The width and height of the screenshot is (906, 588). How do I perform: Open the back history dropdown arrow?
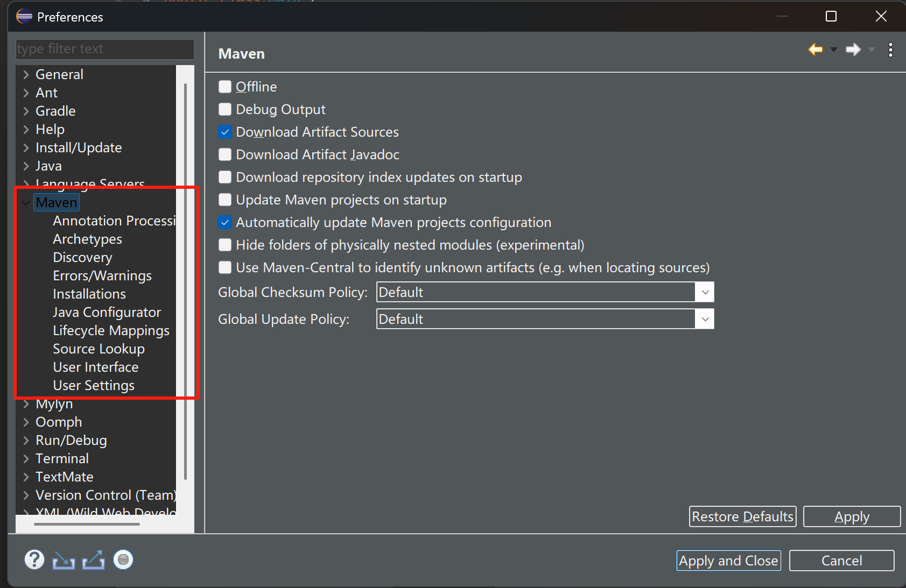(x=834, y=49)
